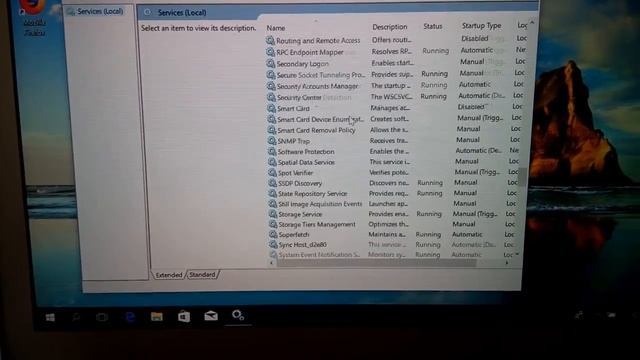Select the RPC Endpoint Mapper service name
The width and height of the screenshot is (640, 360).
coord(310,52)
